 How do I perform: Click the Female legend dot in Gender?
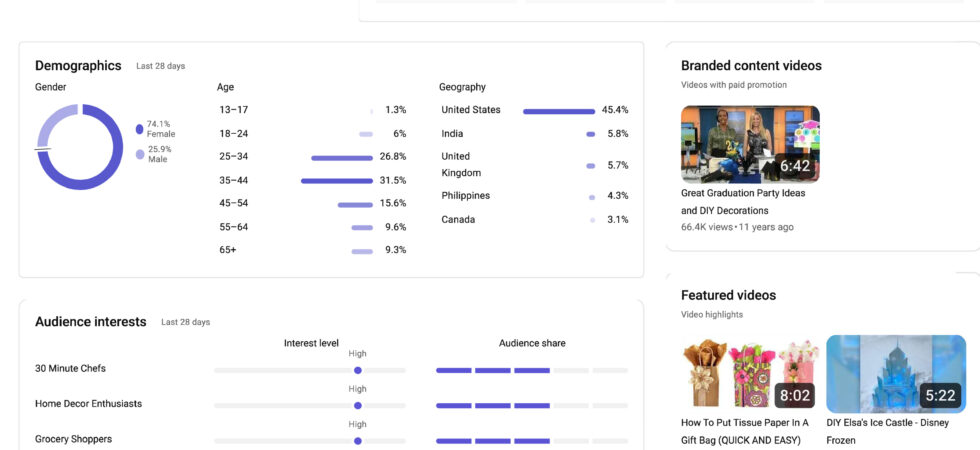pyautogui.click(x=139, y=129)
